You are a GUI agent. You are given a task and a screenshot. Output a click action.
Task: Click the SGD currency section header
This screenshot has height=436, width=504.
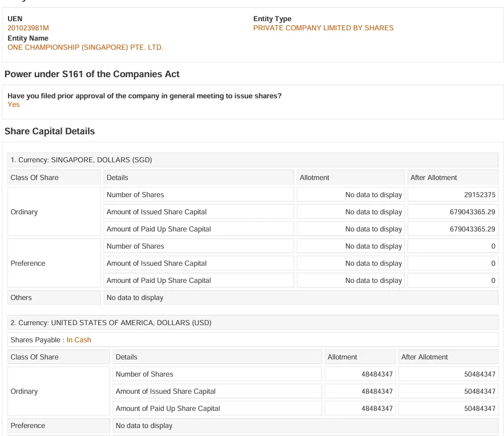pos(253,160)
